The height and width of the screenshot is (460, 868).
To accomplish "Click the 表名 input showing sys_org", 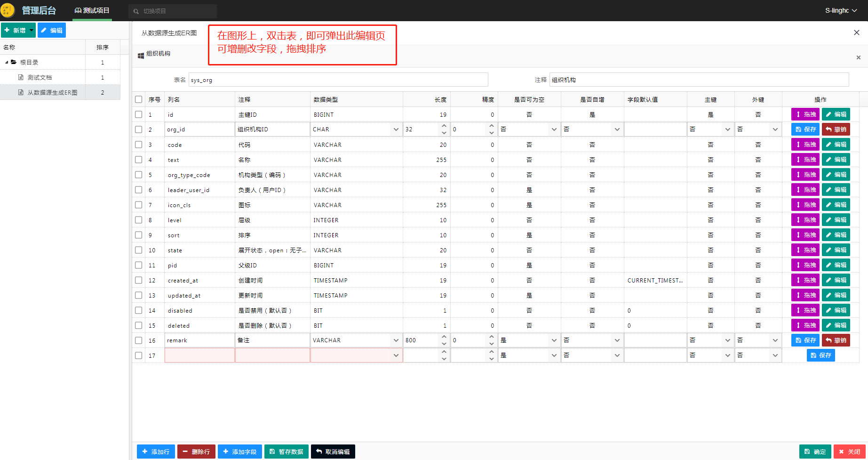I will click(338, 79).
